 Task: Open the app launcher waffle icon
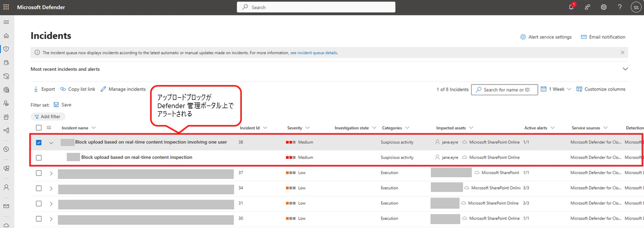pos(6,7)
